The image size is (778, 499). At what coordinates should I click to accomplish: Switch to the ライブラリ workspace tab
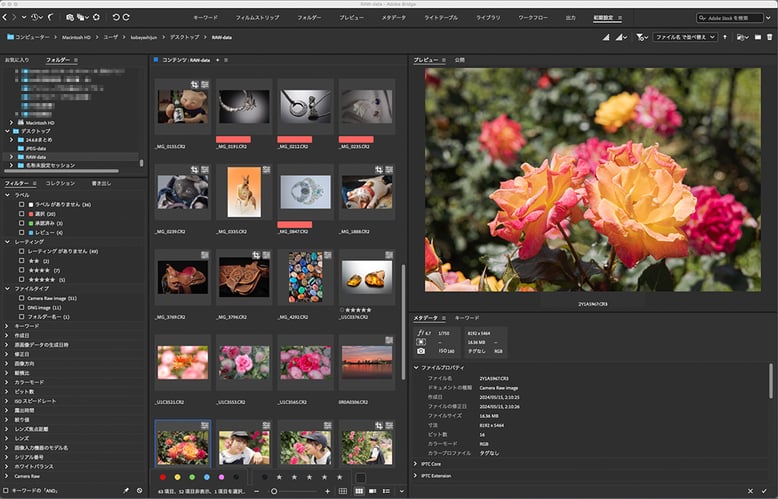(x=489, y=18)
